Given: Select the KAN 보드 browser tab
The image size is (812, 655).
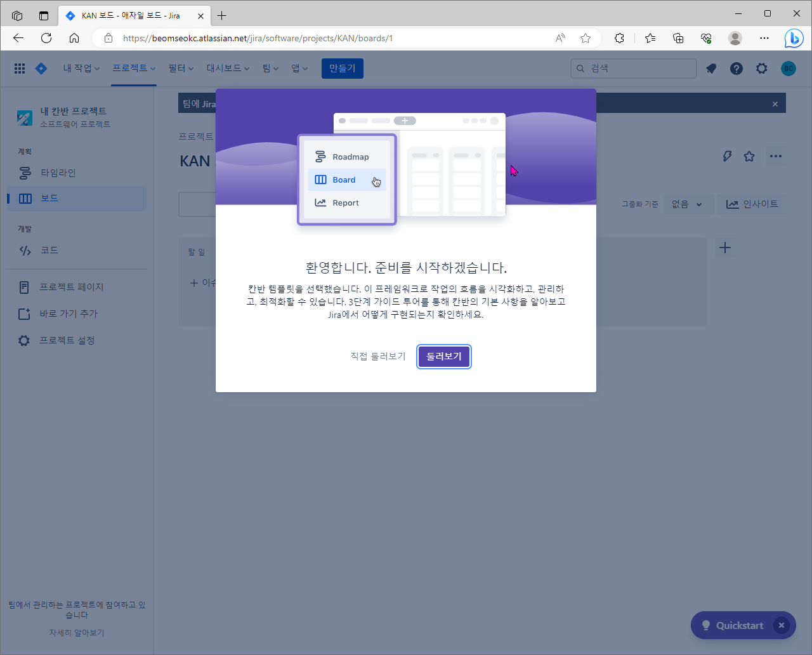Looking at the screenshot, I should [x=134, y=15].
